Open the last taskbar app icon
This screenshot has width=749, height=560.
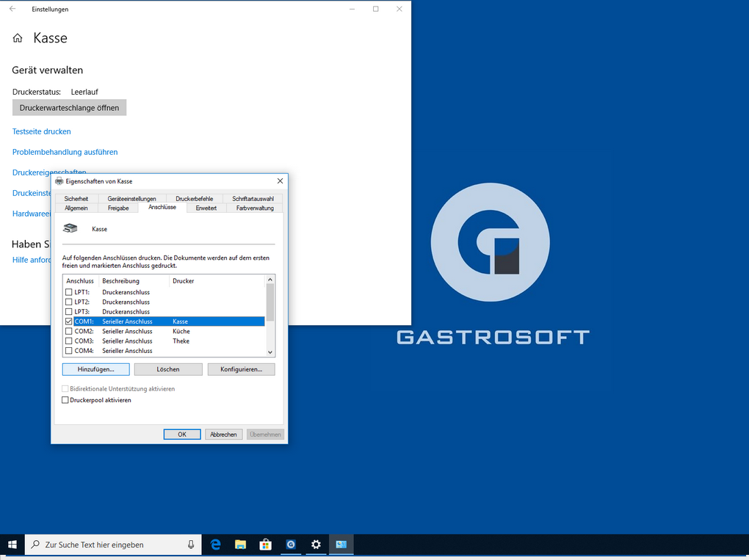point(341,545)
